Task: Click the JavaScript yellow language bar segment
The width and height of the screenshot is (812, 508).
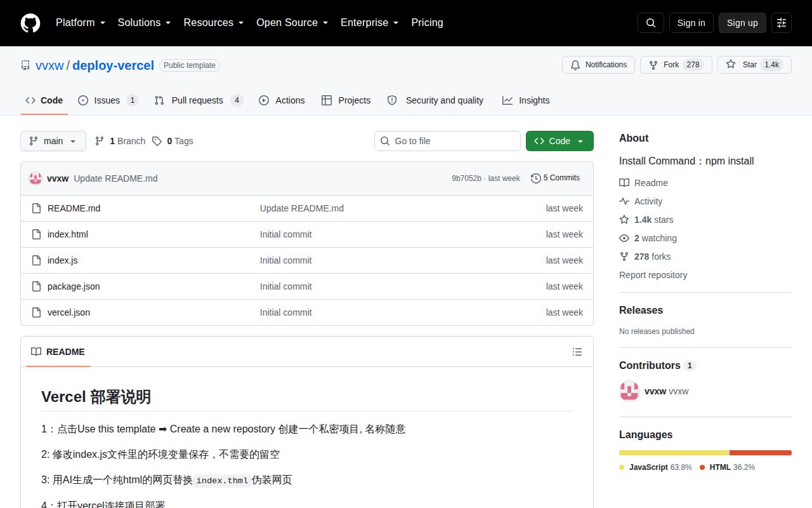Action: pos(674,453)
